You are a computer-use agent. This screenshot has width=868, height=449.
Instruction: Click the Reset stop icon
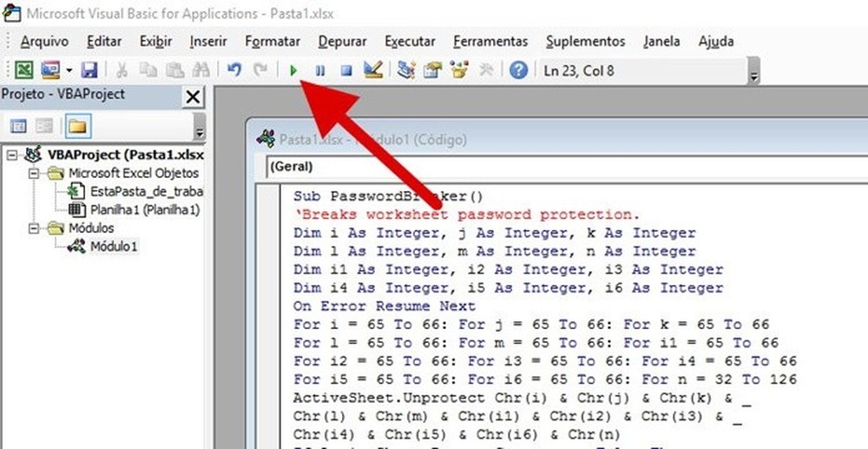click(x=346, y=70)
